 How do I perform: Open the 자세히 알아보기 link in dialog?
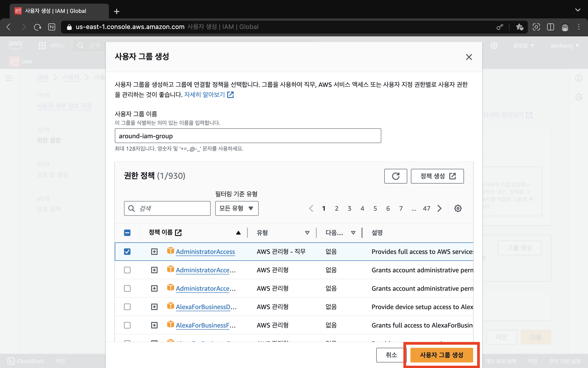click(x=209, y=95)
